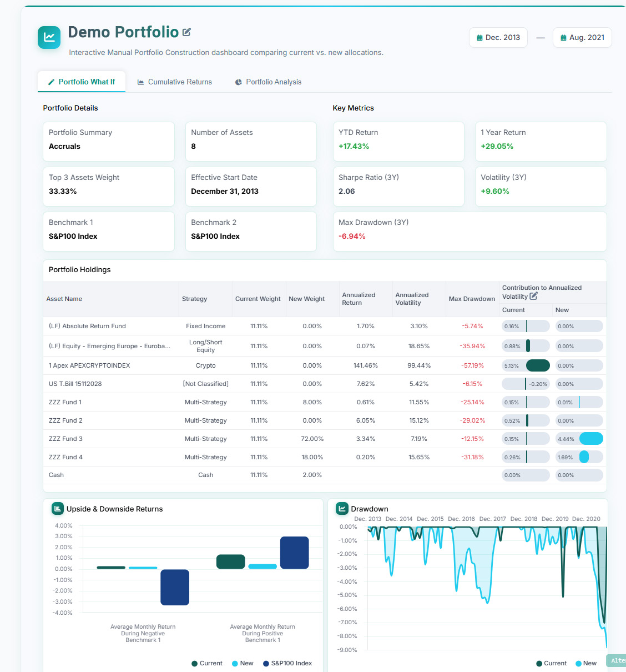Image resolution: width=626 pixels, height=672 pixels.
Task: Click the Upside & Downside Returns chart icon
Action: pos(58,508)
